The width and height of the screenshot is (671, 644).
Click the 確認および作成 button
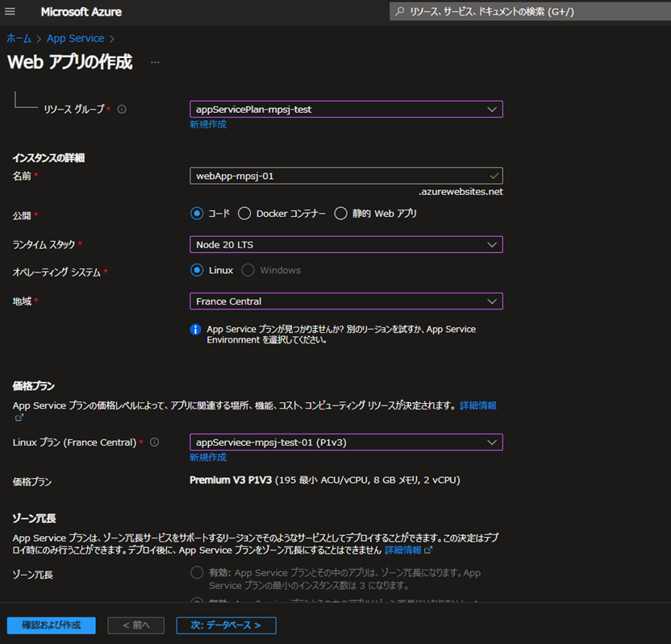click(52, 625)
